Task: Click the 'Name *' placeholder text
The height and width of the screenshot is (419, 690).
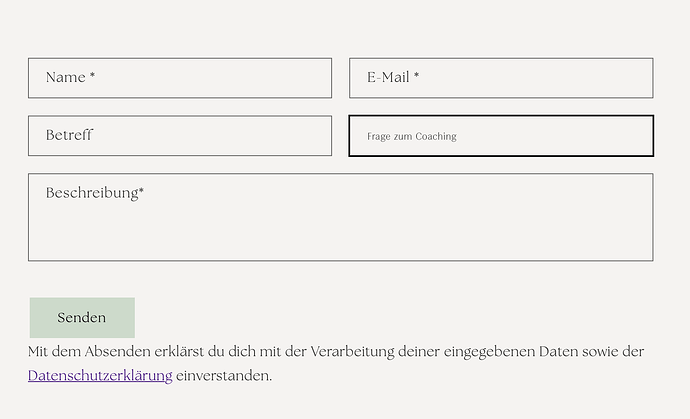Action: coord(70,78)
